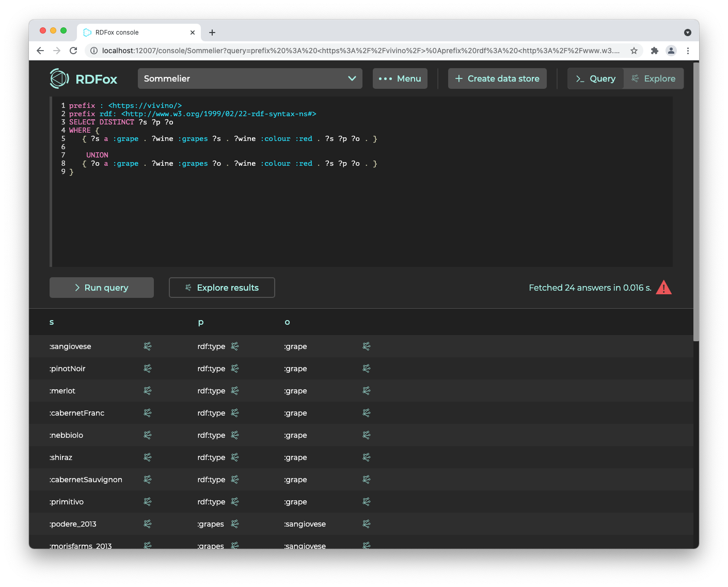
Task: Click the Create data store button
Action: pos(497,78)
